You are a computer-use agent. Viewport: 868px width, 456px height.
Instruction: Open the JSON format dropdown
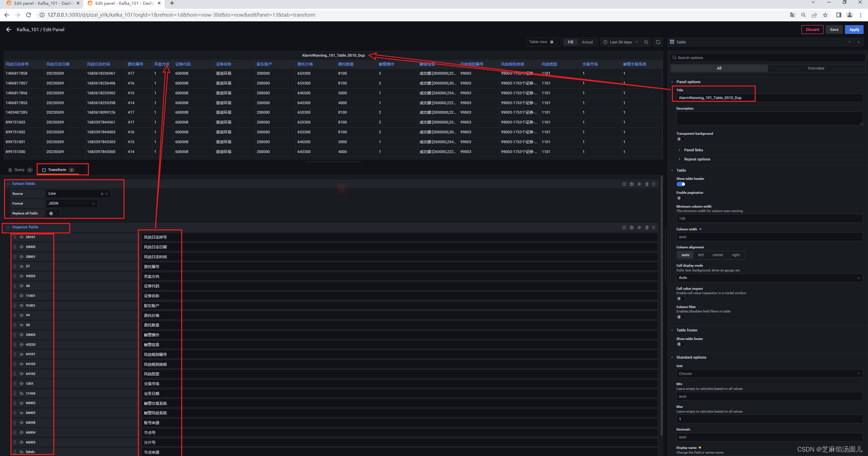pos(72,204)
